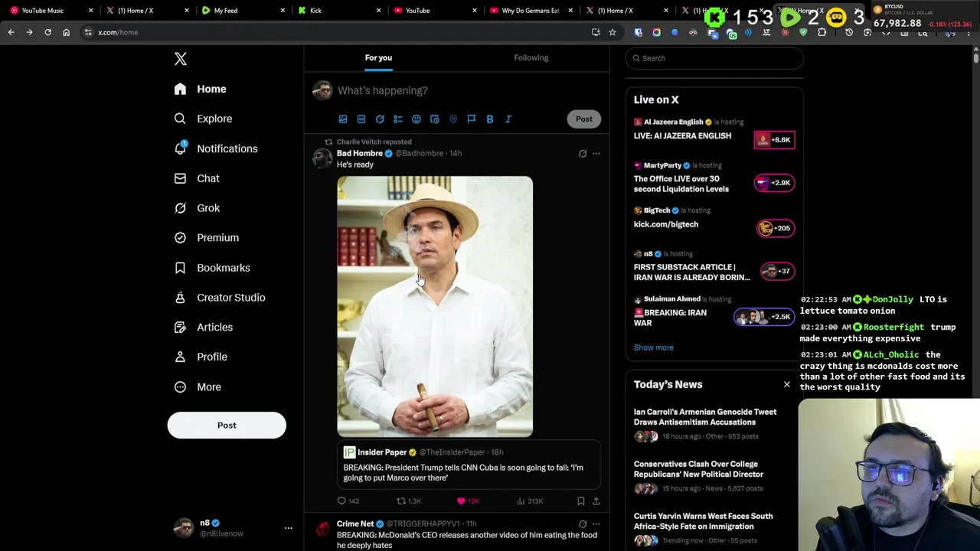Open Ian Carroll's Armenian Genocide Tweet news story
The height and width of the screenshot is (551, 980).
[x=705, y=417]
